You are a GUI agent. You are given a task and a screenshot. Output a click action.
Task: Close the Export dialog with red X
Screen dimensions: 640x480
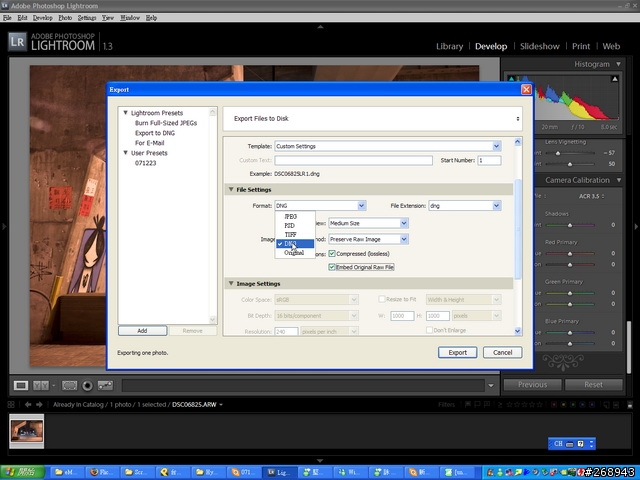tap(527, 89)
